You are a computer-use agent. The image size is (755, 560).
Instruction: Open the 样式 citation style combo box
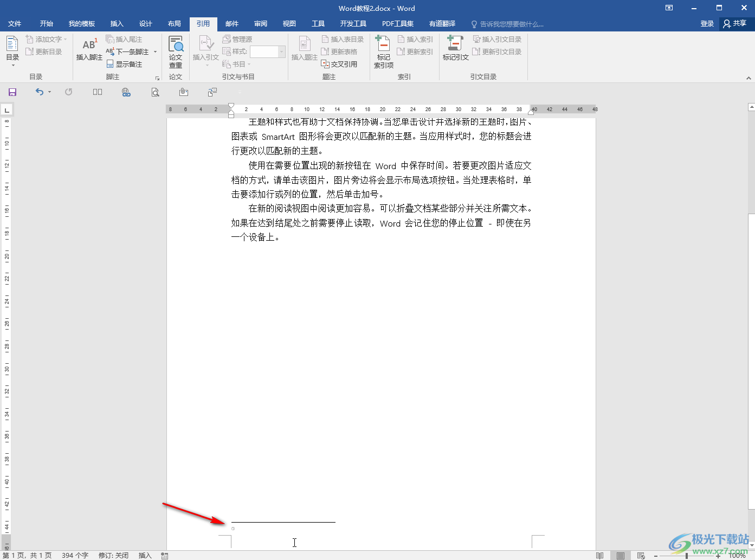pyautogui.click(x=267, y=52)
